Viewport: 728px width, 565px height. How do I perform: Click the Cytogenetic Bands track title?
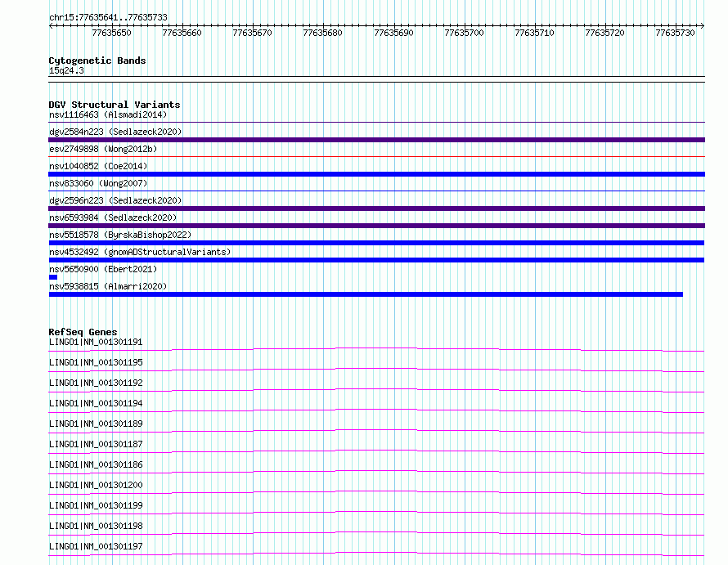click(x=97, y=61)
